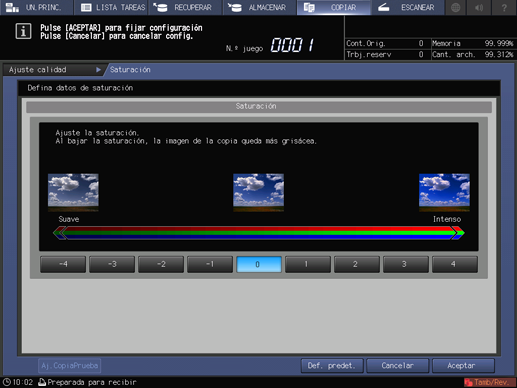The height and width of the screenshot is (388, 517).
Task: Set saturation to 2
Action: (x=357, y=264)
